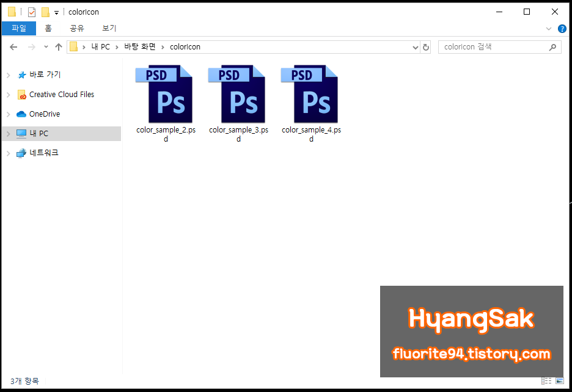Open chevron after 내 PC breadcrumb
Viewport: 572px width, 392px height.
click(x=117, y=47)
